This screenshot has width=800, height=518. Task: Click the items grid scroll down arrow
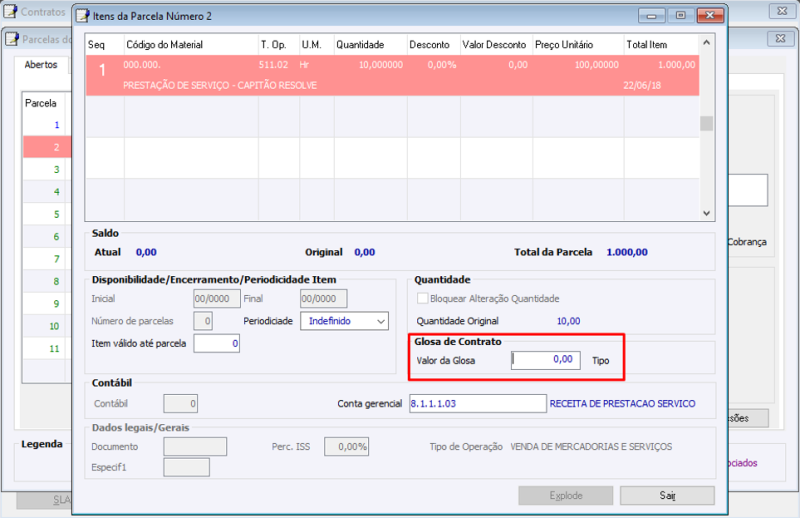click(x=707, y=213)
